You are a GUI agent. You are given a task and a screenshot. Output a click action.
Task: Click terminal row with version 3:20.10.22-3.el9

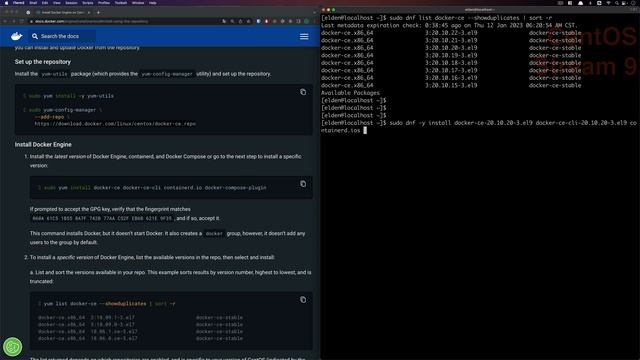click(x=451, y=33)
